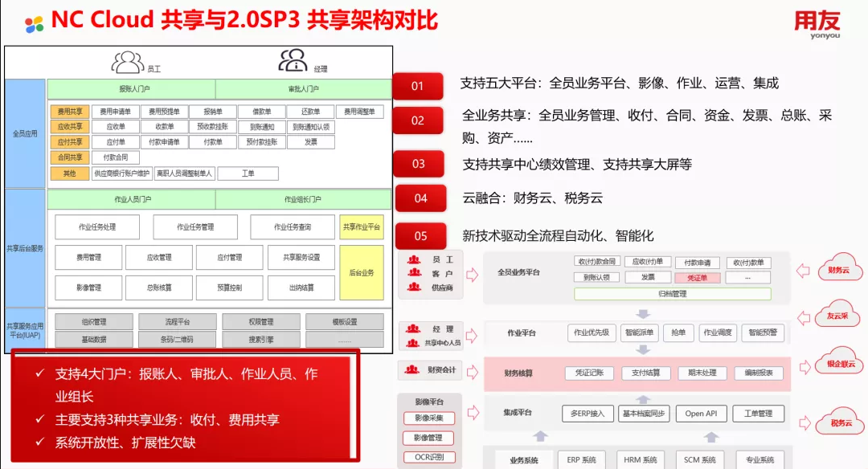Click the 预算控制 box
Screen dimensions: 868x469
[230, 288]
